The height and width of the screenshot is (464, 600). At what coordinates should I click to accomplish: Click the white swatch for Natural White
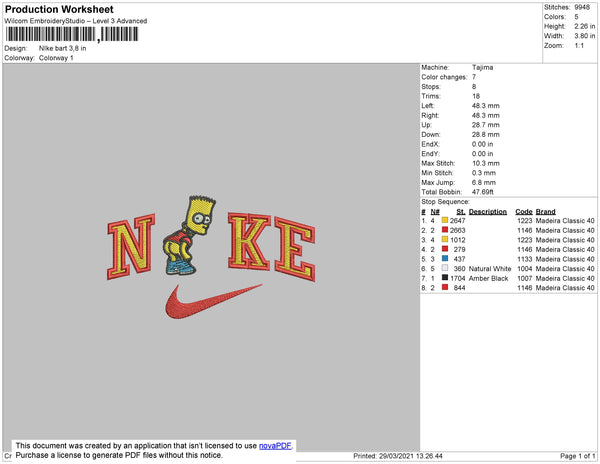click(x=445, y=268)
